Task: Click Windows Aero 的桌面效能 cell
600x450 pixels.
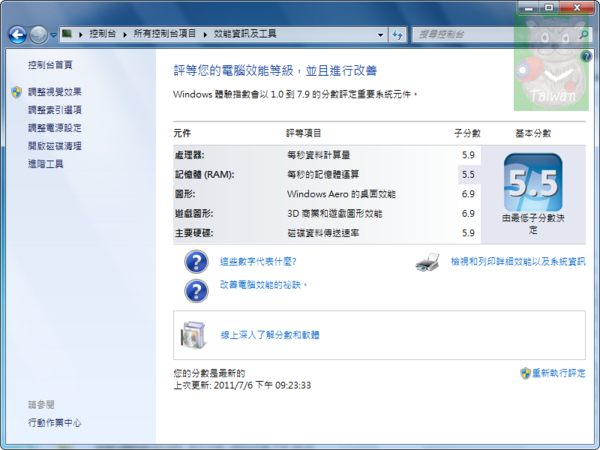Action: click(341, 194)
